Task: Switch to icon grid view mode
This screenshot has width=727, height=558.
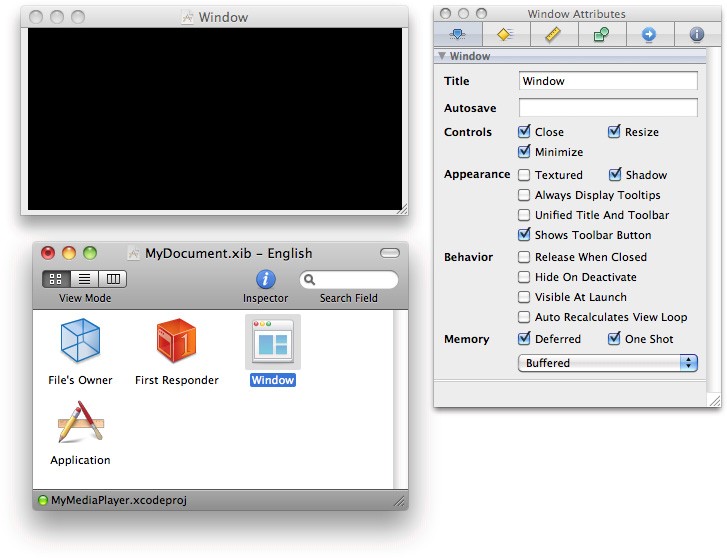Action: click(56, 279)
